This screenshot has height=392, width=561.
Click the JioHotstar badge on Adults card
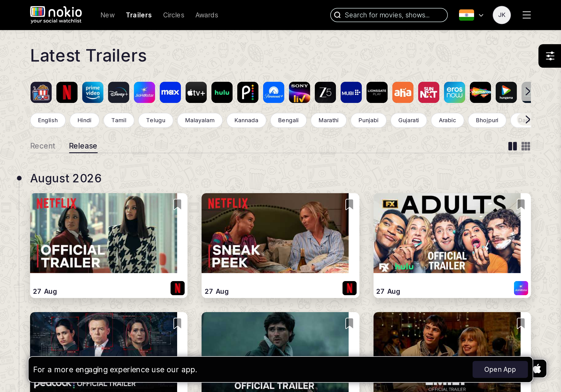[521, 288]
